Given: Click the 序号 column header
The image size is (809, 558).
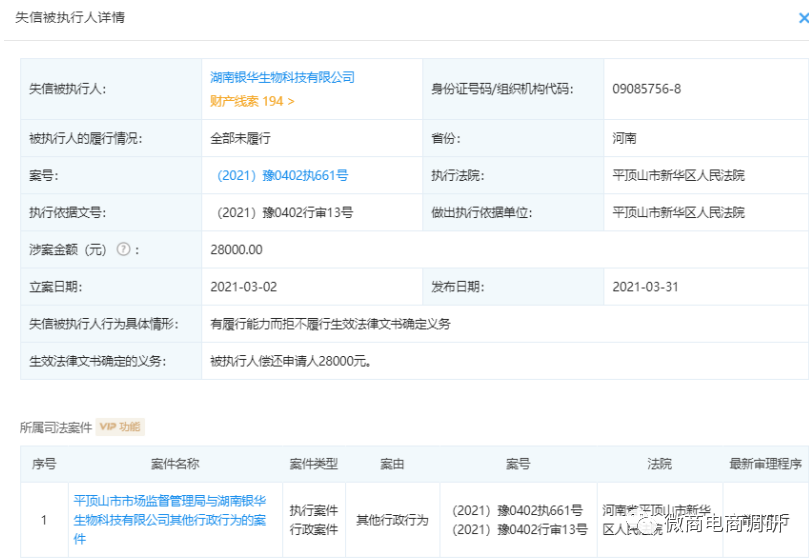Looking at the screenshot, I should pos(44,464).
